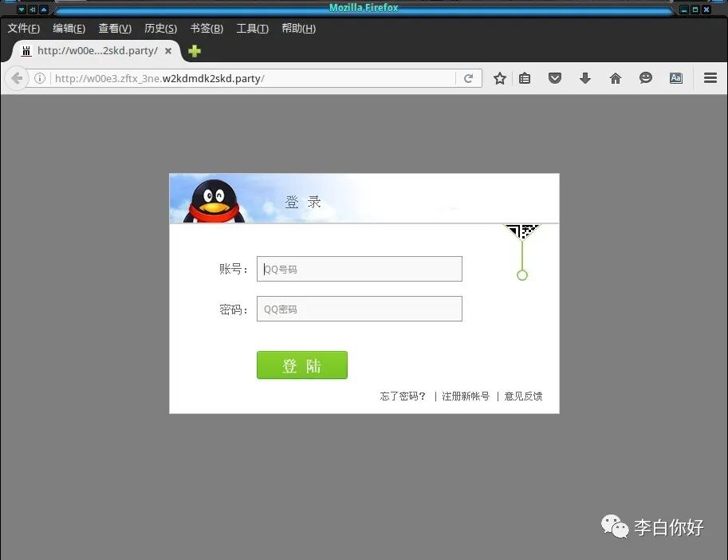Click the 注册新帐号 link
This screenshot has height=560, width=728.
[x=466, y=396]
